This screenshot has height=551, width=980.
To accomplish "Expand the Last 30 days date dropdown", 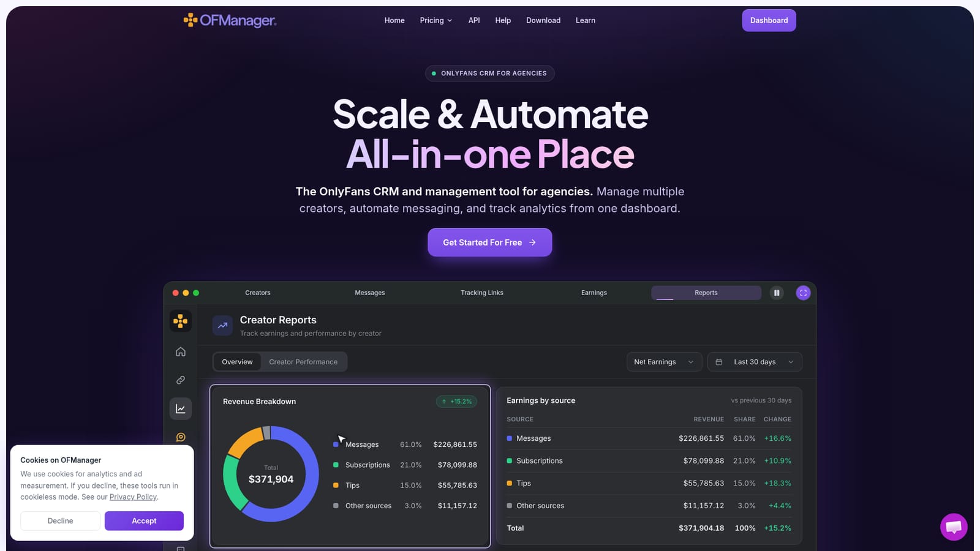I will click(755, 362).
